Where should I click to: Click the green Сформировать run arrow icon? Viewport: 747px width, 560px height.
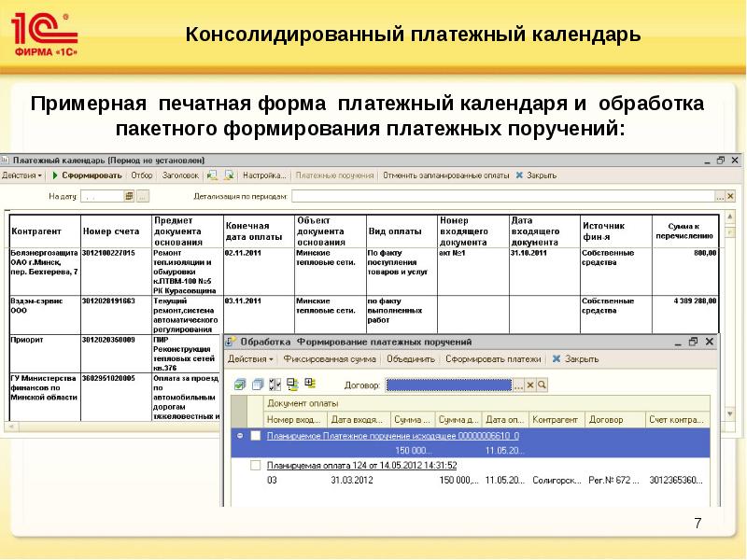[55, 175]
